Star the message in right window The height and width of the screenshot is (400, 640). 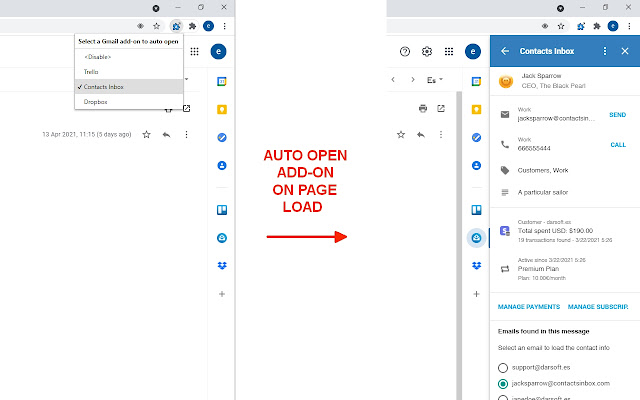pos(401,134)
